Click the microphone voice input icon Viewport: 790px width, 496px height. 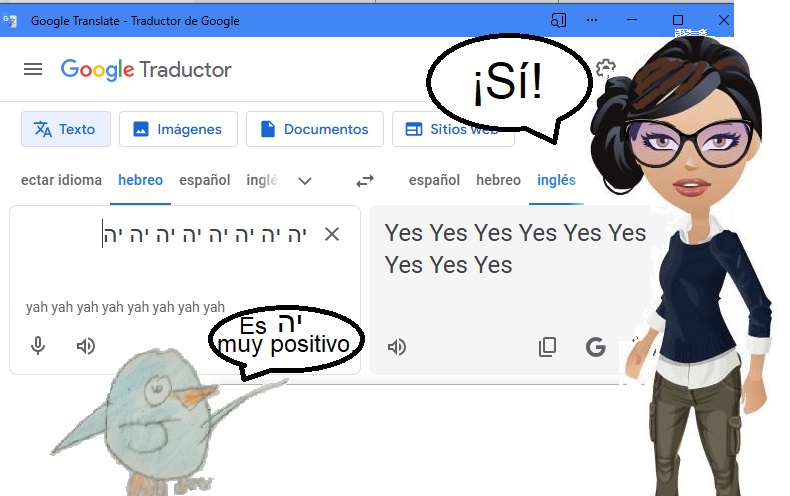[x=38, y=346]
